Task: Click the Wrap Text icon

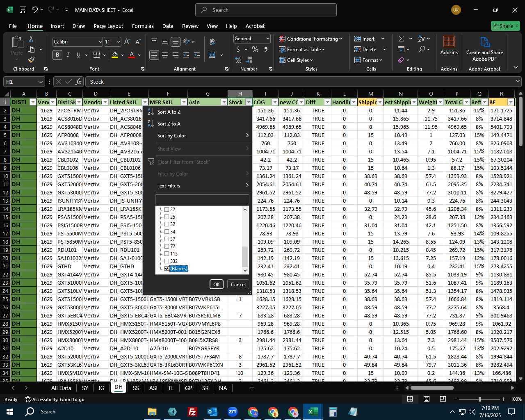Action: 212,42
